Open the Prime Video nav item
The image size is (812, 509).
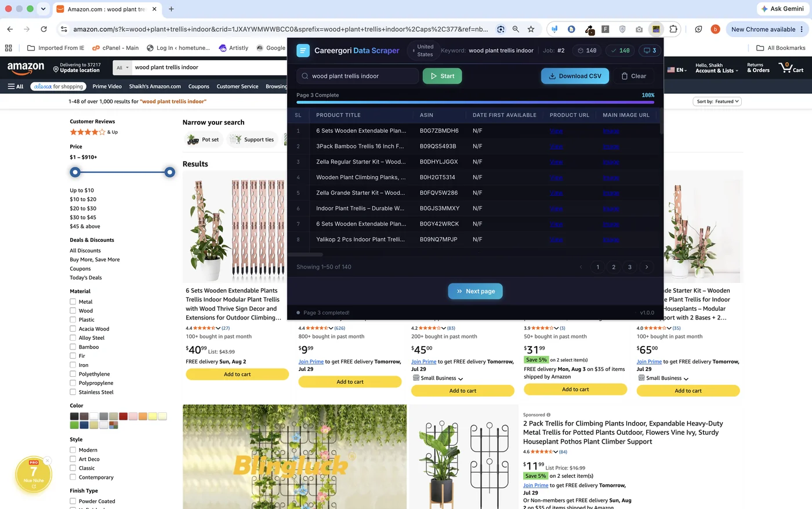(107, 86)
